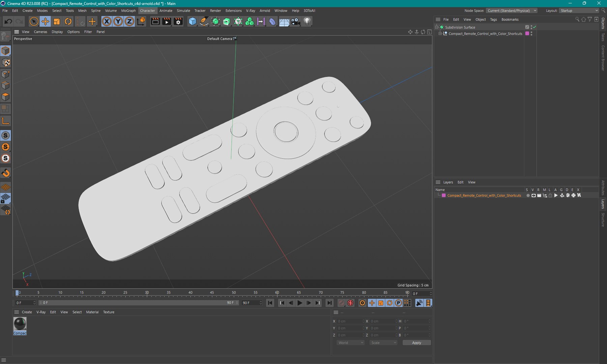The height and width of the screenshot is (364, 607).
Task: Expand the Subdivision Surface object tree
Action: click(437, 27)
